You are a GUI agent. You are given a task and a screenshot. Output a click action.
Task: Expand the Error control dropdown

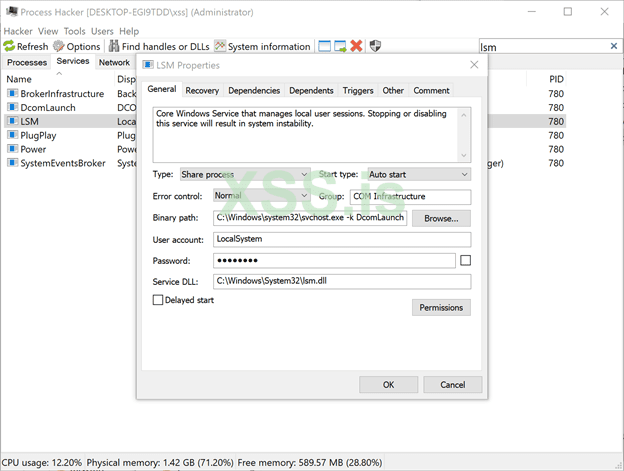(261, 196)
